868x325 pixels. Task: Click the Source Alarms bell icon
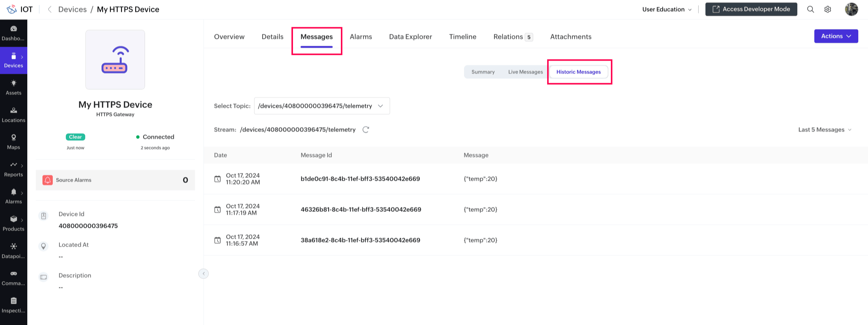click(x=48, y=180)
